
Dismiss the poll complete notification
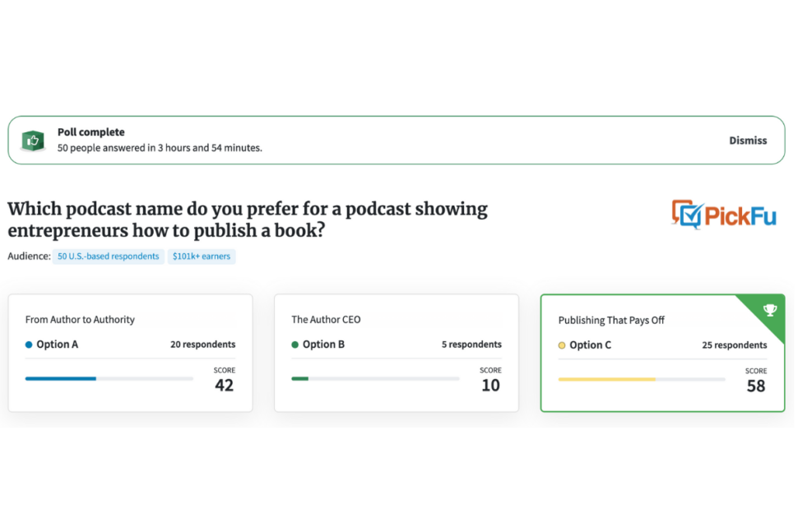[748, 141]
